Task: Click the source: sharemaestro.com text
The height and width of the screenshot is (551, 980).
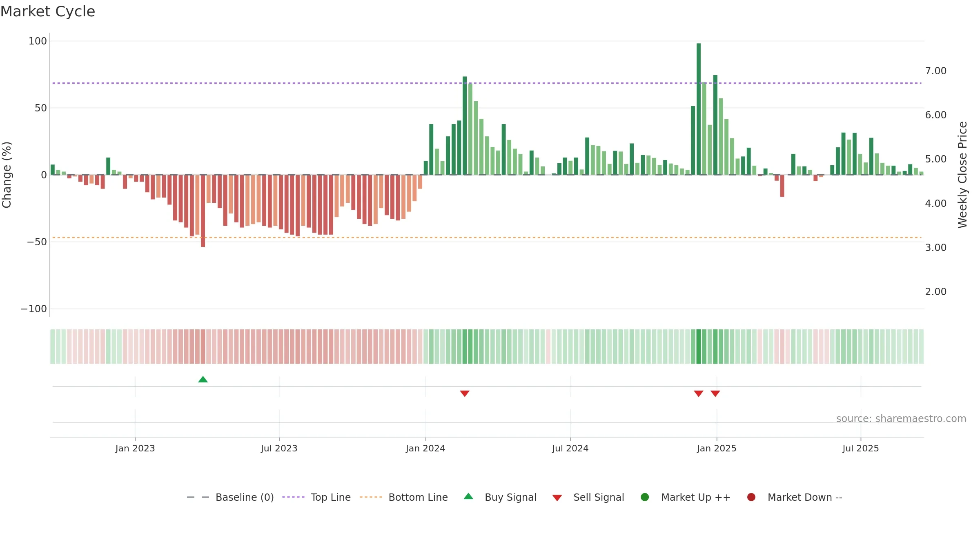Action: (x=901, y=419)
